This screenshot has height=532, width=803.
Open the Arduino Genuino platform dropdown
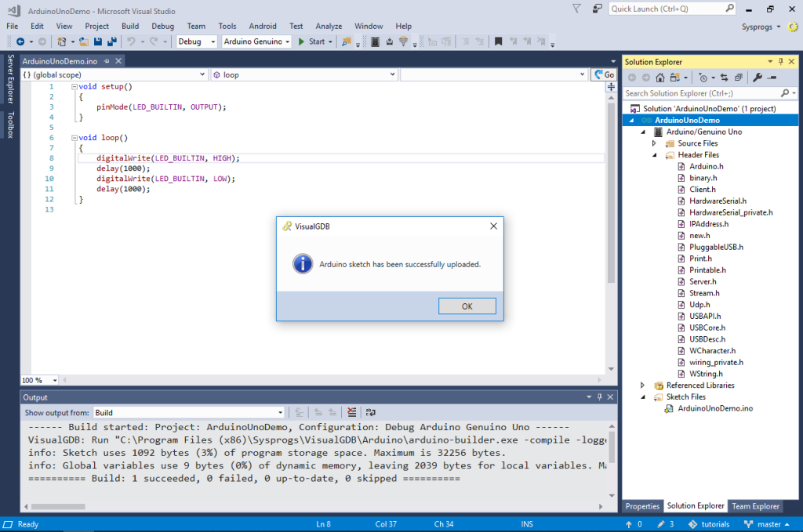click(256, 42)
